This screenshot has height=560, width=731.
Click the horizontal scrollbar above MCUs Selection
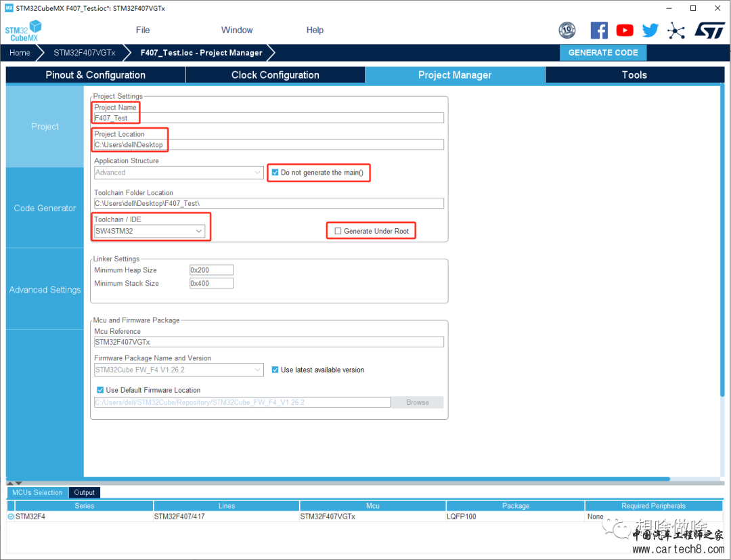tap(338, 479)
